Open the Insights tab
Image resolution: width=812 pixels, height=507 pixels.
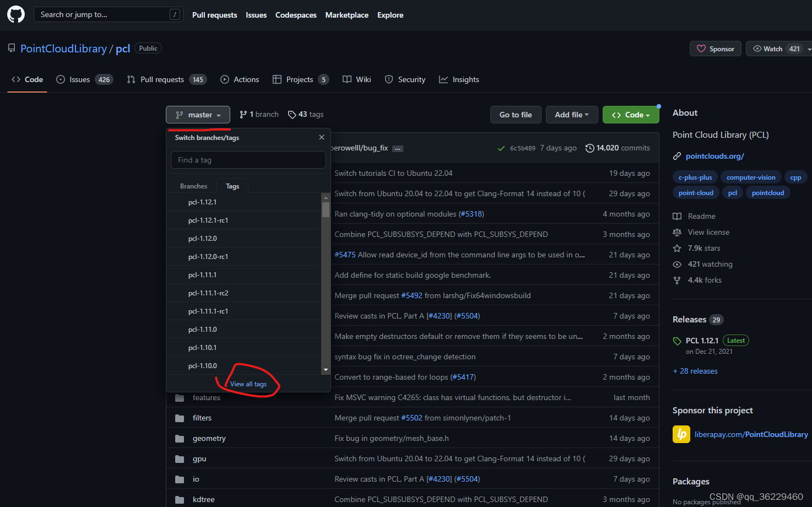point(459,79)
